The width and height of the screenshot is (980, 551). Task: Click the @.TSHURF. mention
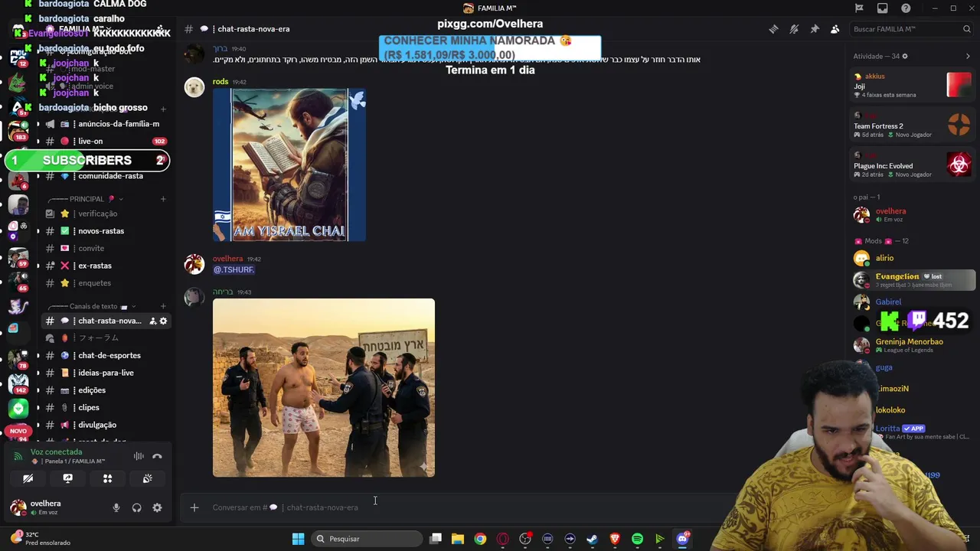click(x=234, y=270)
